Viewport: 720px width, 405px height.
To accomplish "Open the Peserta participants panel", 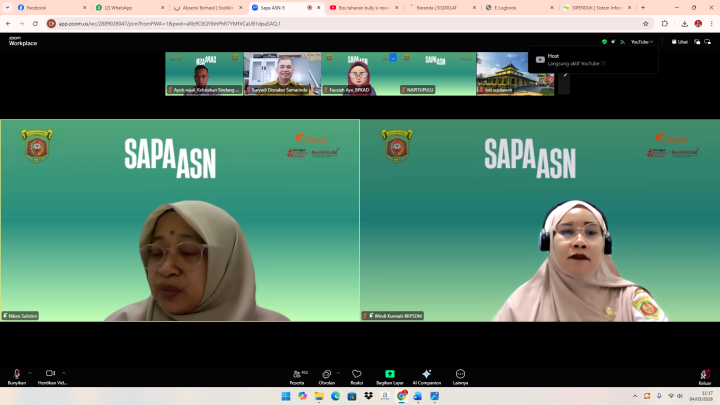I will point(297,377).
